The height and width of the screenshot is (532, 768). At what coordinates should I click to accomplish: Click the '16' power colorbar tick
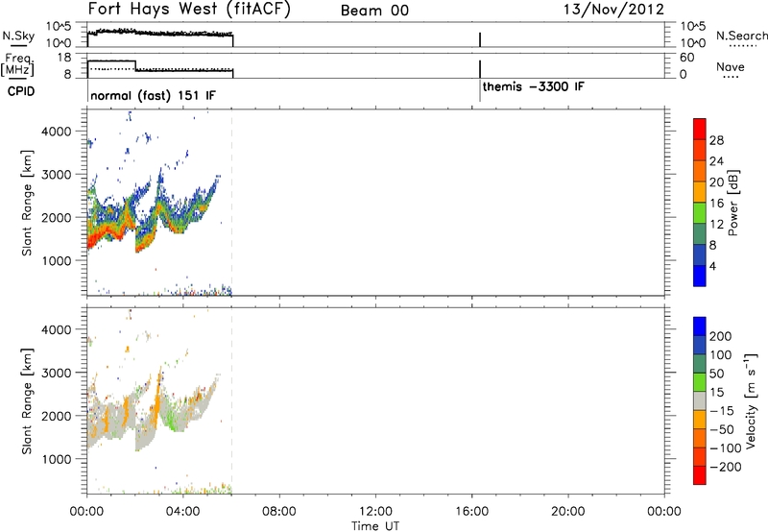[x=716, y=204]
